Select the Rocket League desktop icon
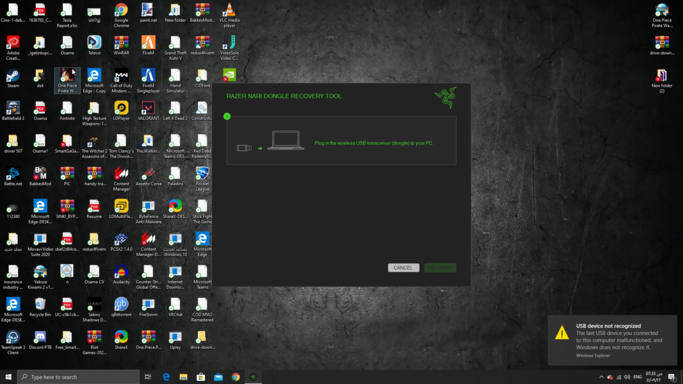Screen dimensions: 683x384 pyautogui.click(x=202, y=179)
